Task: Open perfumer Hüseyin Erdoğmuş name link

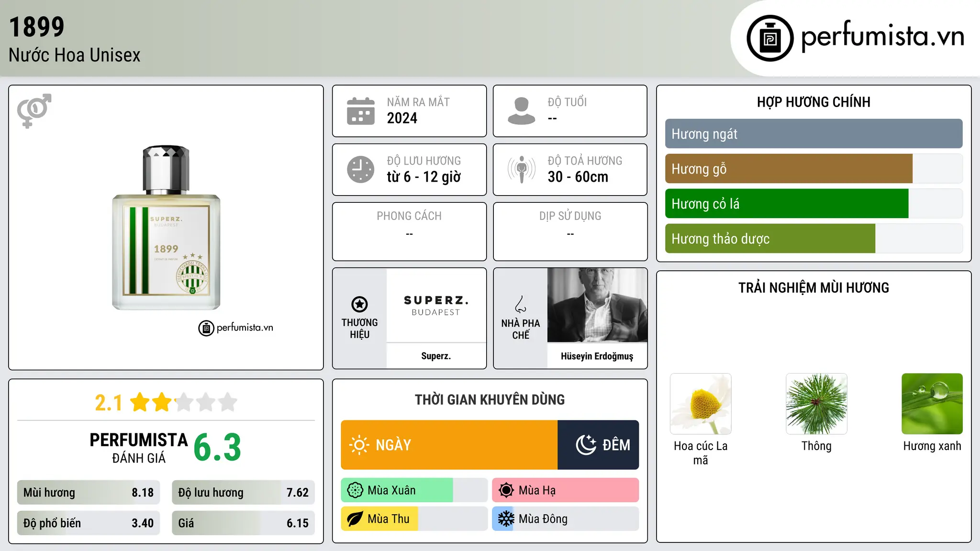Action: pyautogui.click(x=597, y=356)
